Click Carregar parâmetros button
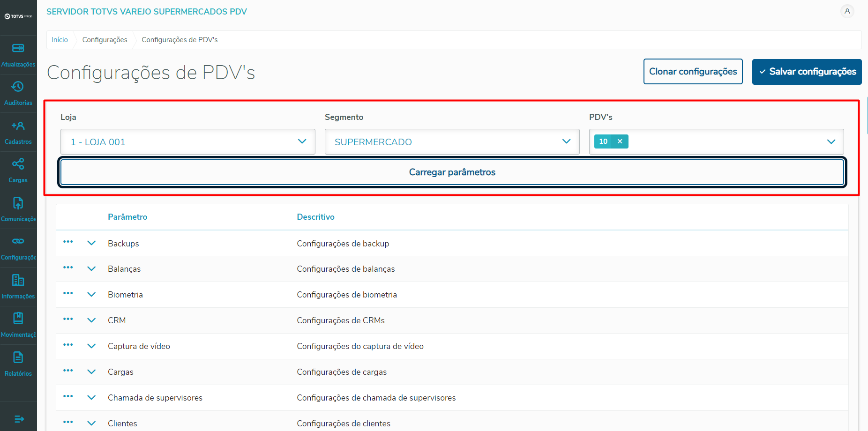Screen dimensions: 868x431 pos(452,172)
